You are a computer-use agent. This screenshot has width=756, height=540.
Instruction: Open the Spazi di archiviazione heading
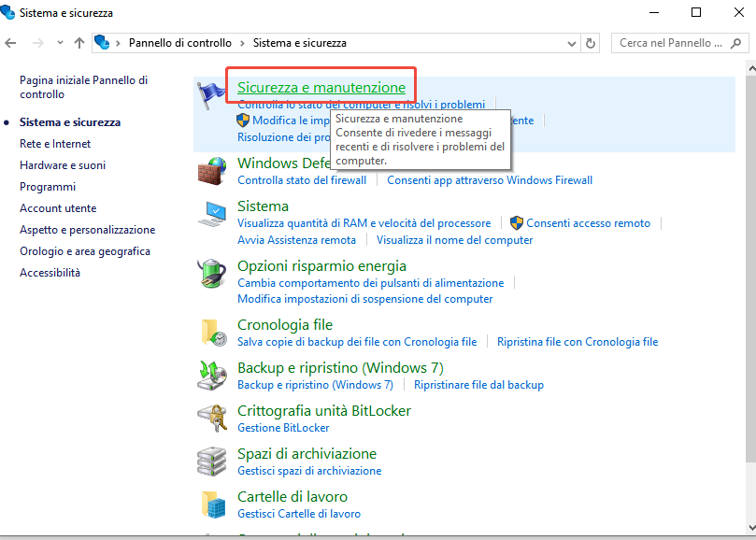coord(307,454)
